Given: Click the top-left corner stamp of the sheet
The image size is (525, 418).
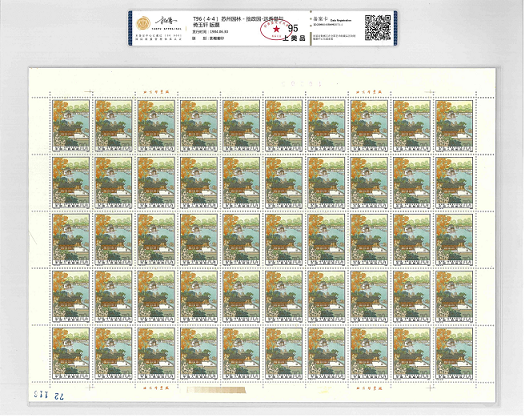Looking at the screenshot, I should click(x=71, y=126).
